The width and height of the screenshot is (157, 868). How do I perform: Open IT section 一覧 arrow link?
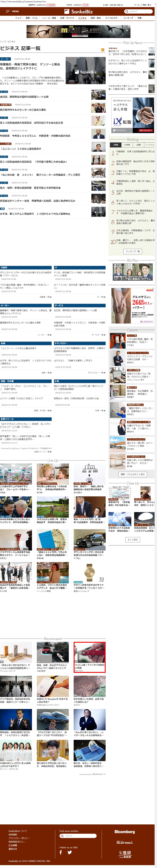click(x=101, y=297)
